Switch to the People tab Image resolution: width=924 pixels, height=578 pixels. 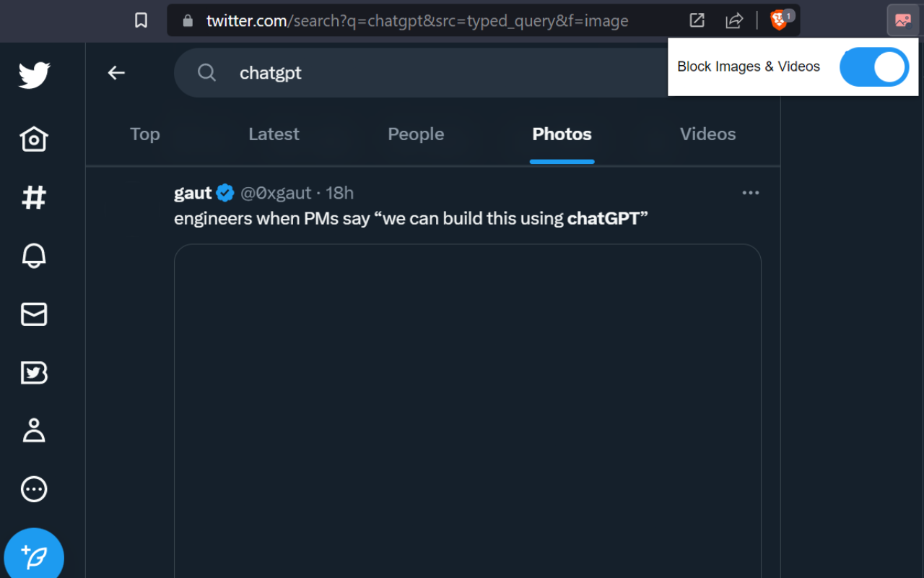(x=416, y=134)
